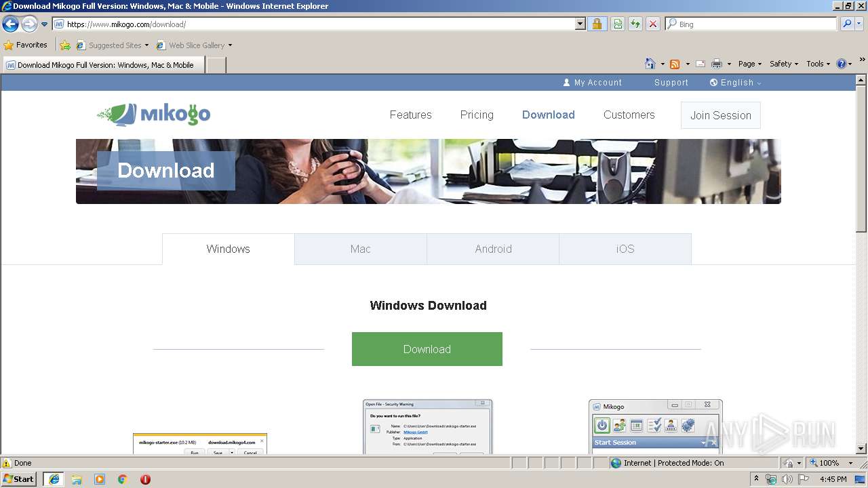Click the red Stop loading icon

[x=653, y=24]
